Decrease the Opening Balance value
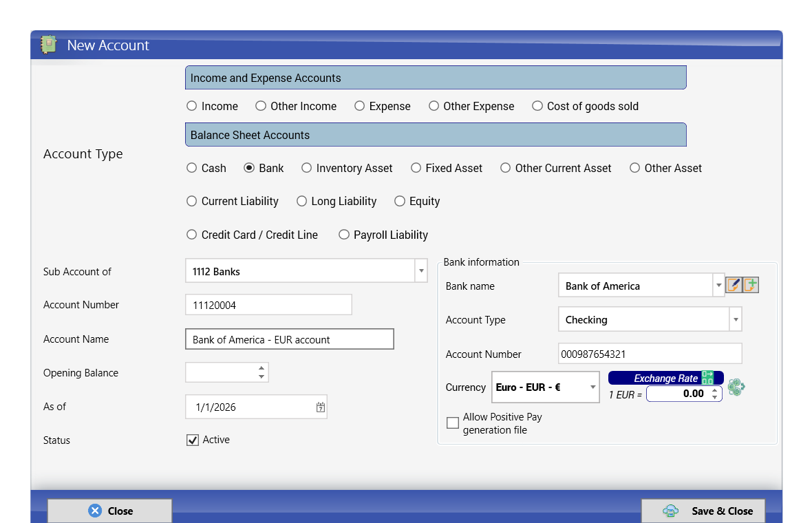Viewport: 812px width, 523px height. point(261,377)
